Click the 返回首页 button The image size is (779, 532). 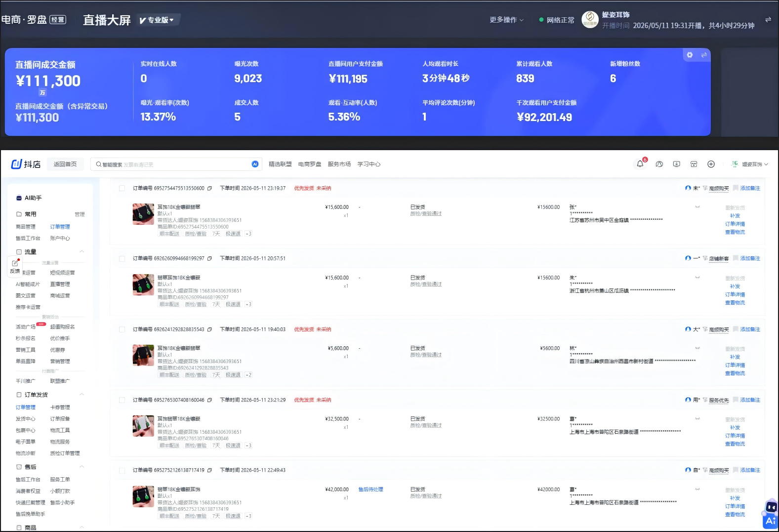[x=65, y=164]
